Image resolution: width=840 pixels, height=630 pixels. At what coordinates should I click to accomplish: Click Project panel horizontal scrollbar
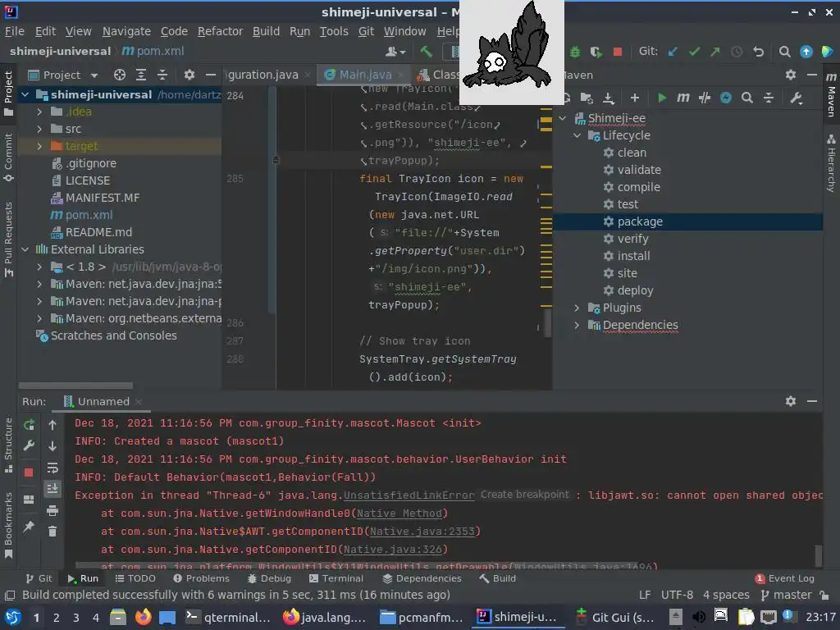click(x=75, y=386)
